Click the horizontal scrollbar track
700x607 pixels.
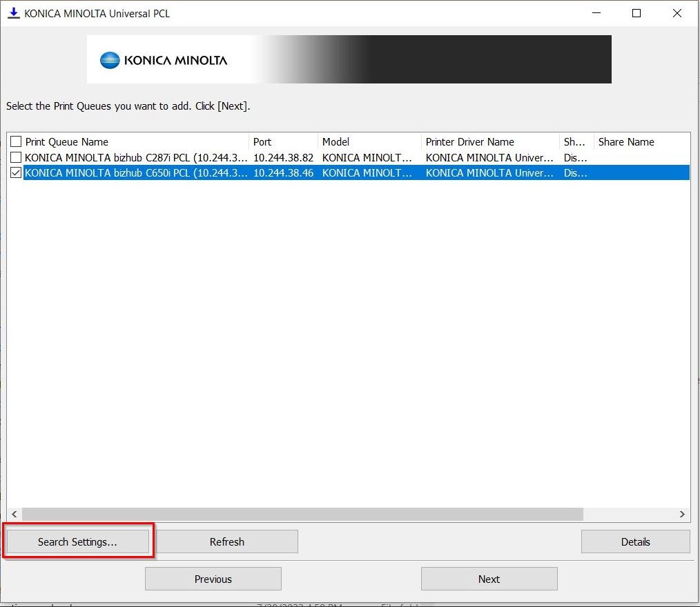click(x=345, y=514)
